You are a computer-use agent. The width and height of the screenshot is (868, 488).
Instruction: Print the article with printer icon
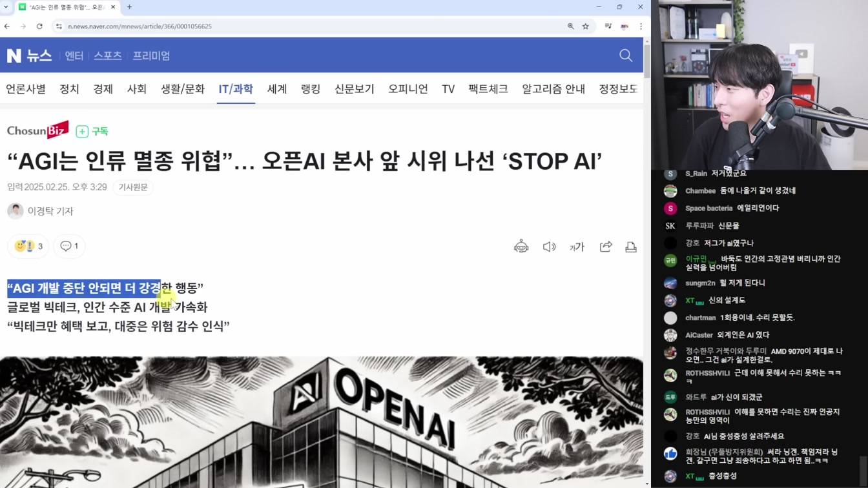631,247
